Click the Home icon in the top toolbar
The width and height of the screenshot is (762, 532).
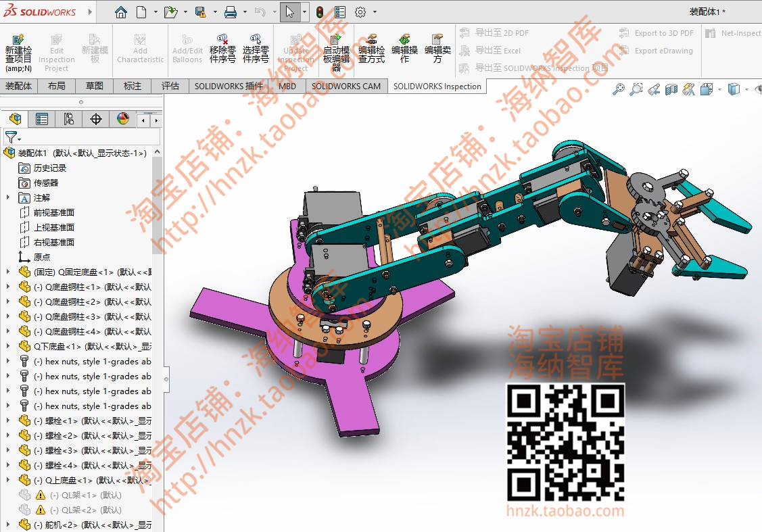coord(121,12)
